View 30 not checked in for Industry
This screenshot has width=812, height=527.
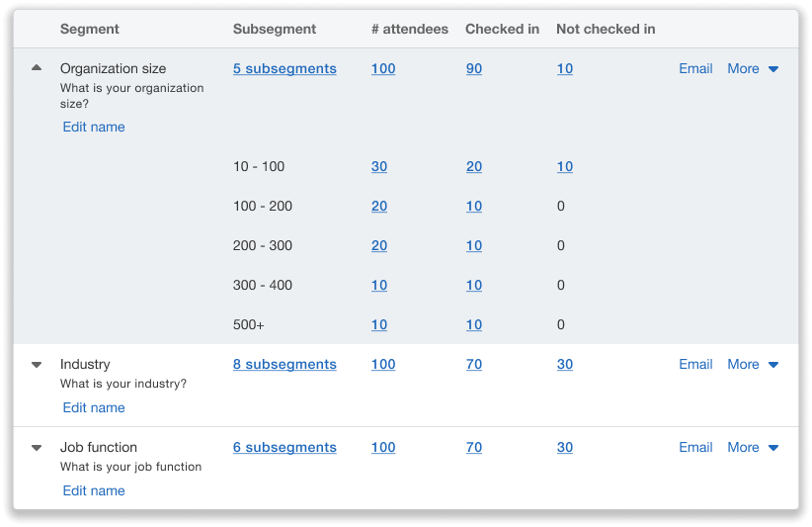(565, 364)
